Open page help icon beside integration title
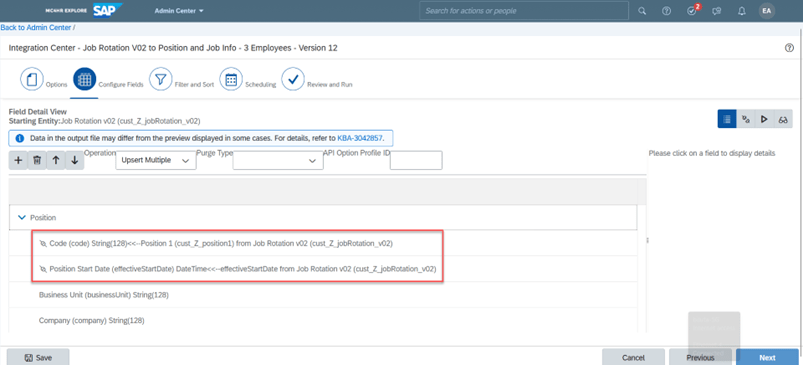The image size is (803, 365). tap(789, 48)
